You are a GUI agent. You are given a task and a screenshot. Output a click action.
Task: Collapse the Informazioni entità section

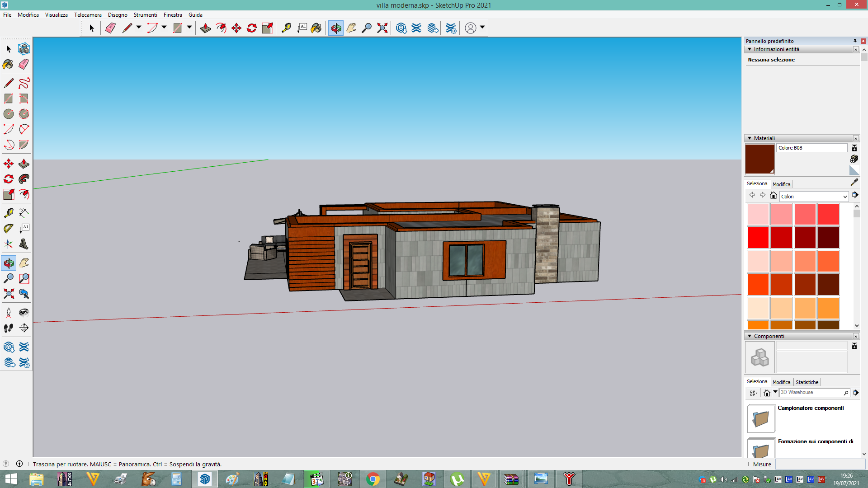point(750,49)
